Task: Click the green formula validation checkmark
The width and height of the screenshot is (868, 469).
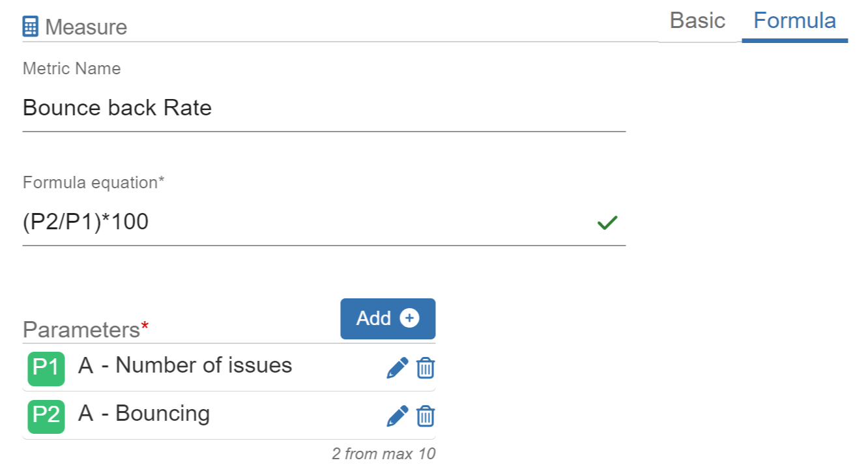Action: [x=607, y=223]
